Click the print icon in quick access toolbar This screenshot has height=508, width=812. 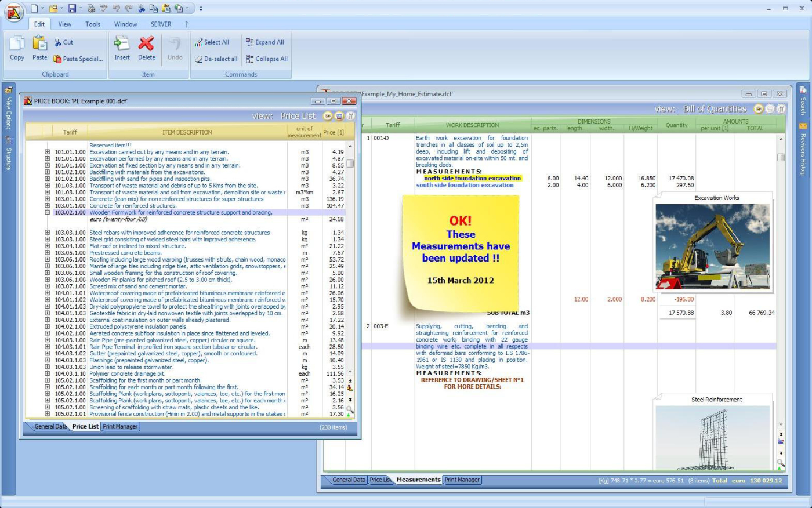click(92, 9)
